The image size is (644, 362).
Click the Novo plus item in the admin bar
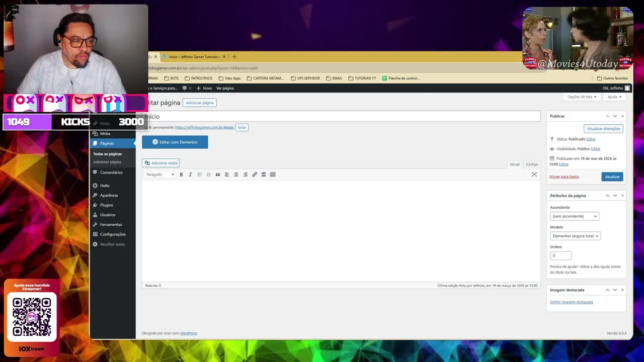204,88
